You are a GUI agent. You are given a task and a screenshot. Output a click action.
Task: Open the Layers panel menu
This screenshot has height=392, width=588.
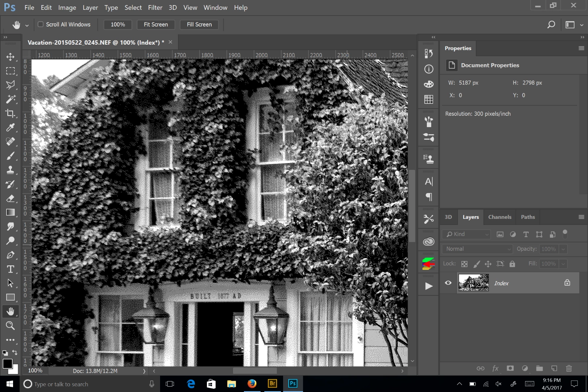click(581, 217)
